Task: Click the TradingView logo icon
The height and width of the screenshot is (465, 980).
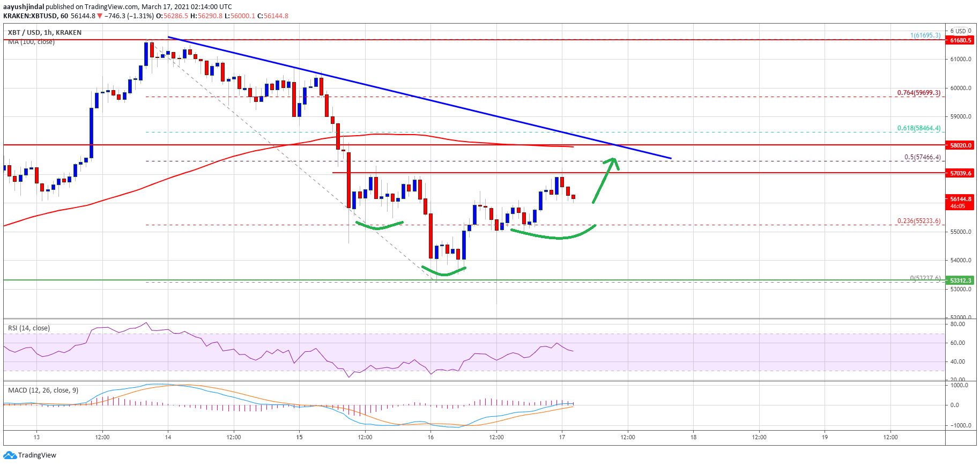Action: 10,455
